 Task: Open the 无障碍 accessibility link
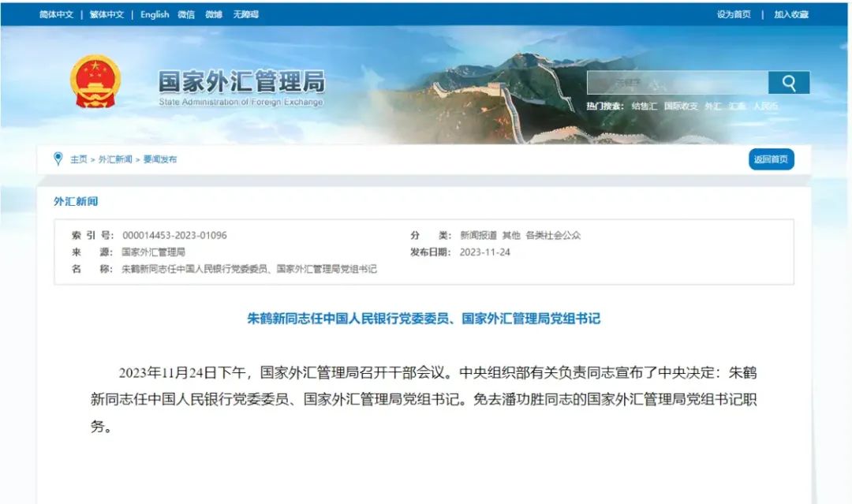point(245,15)
